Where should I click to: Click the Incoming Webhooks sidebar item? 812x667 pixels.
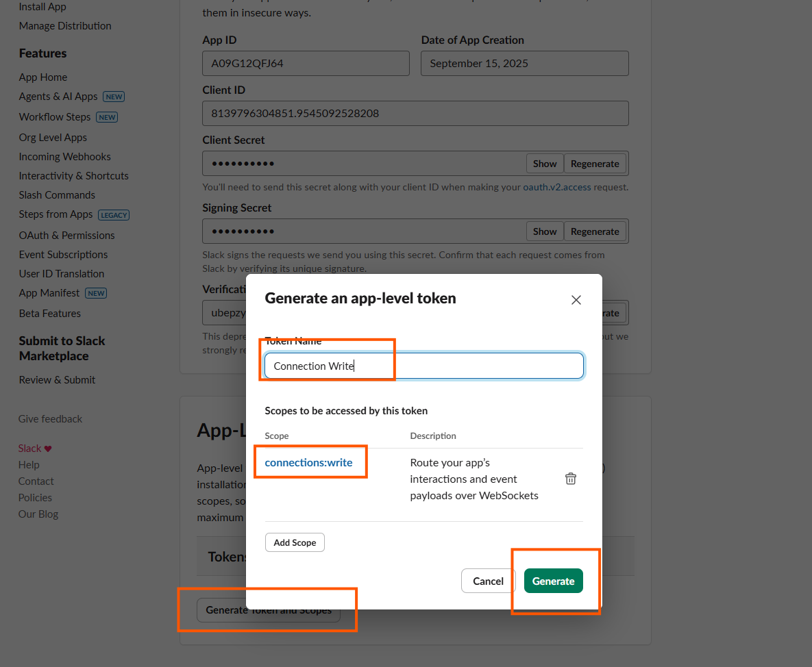[64, 157]
